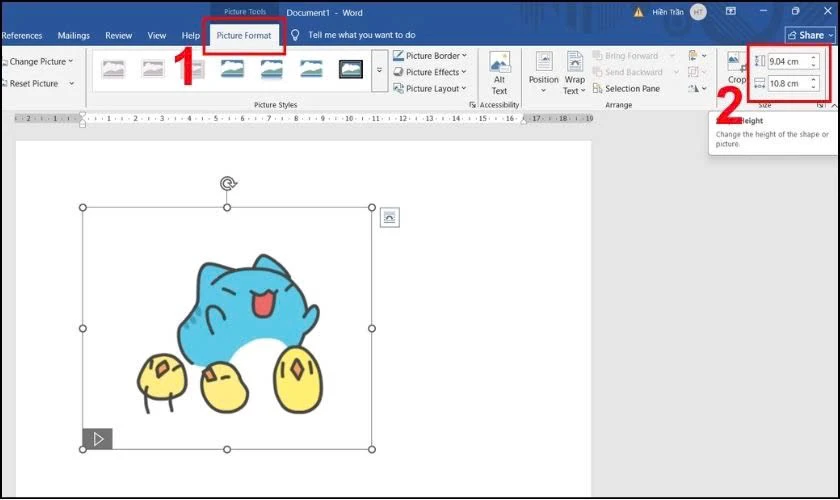Decrease the picture width with down arrow
Screen dimensions: 840x500
tap(814, 87)
